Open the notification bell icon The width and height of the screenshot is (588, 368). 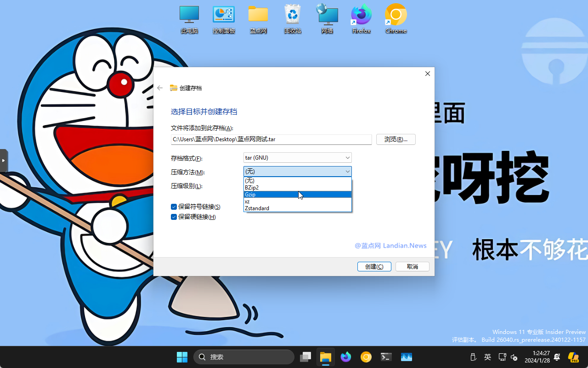(x=557, y=357)
